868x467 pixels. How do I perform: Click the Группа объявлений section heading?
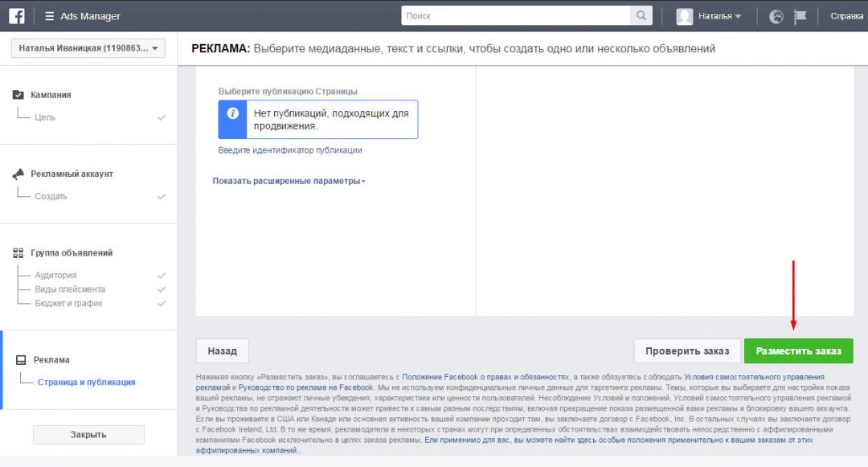72,253
